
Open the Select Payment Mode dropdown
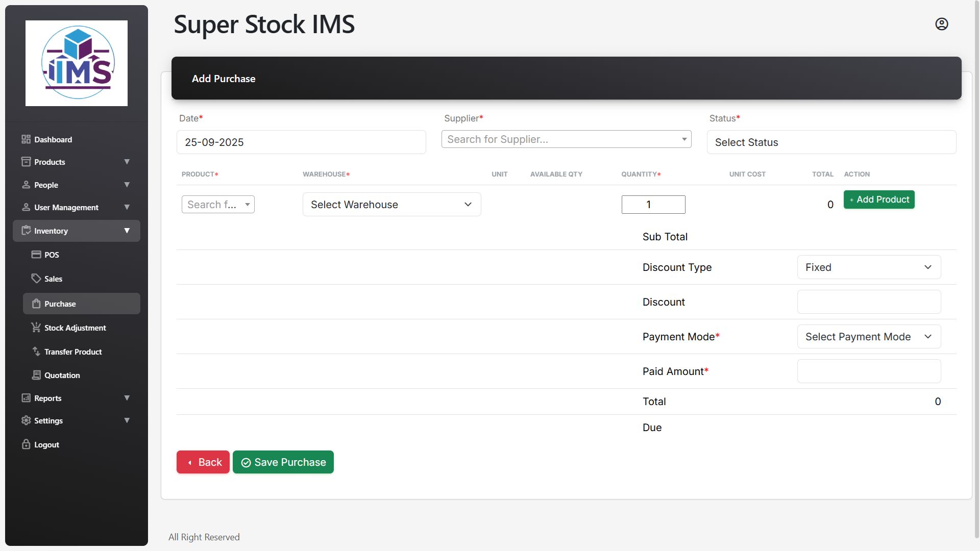coord(868,337)
